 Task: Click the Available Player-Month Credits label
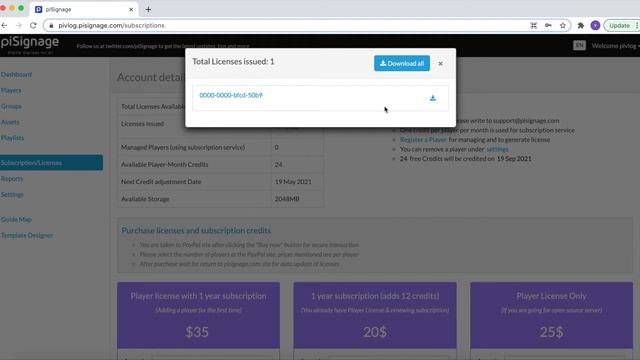pyautogui.click(x=164, y=164)
